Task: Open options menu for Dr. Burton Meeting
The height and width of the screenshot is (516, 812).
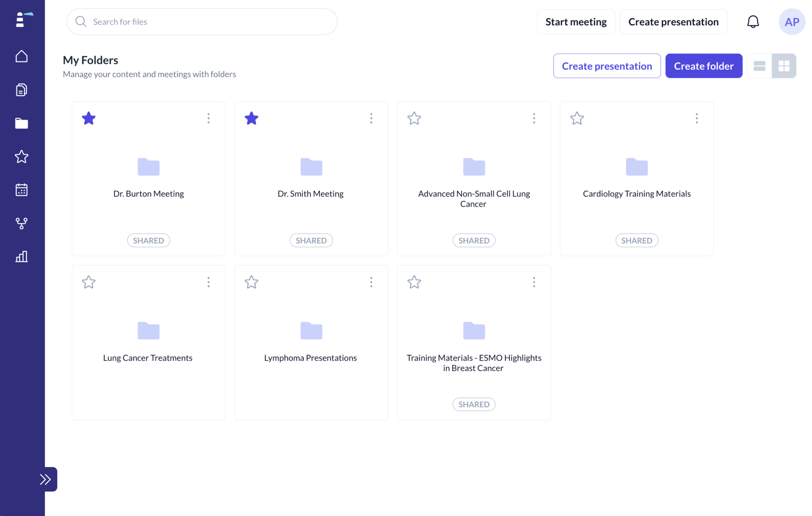Action: tap(209, 118)
